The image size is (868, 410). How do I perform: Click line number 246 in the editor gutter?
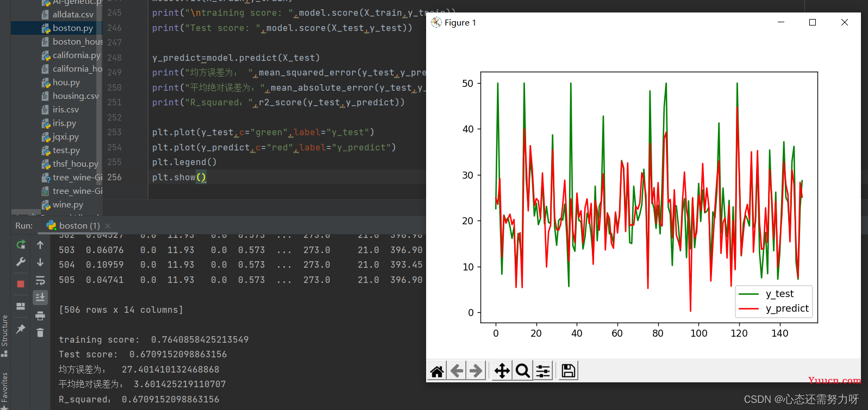(x=114, y=28)
